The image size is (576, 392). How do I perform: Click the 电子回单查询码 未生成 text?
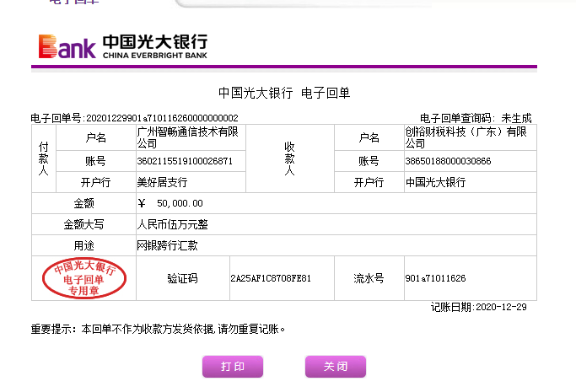point(476,118)
